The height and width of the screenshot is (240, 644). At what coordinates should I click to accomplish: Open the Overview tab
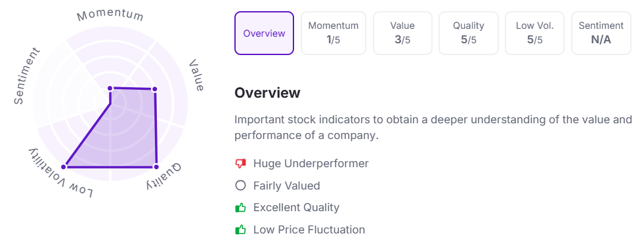(264, 33)
